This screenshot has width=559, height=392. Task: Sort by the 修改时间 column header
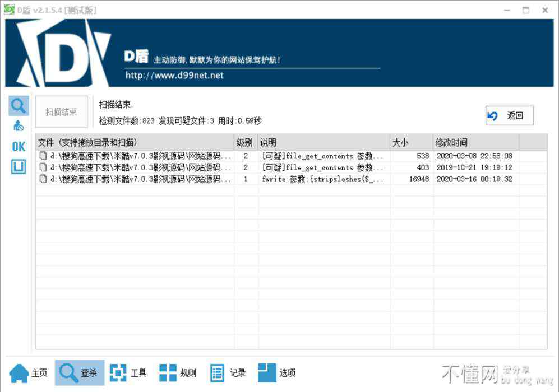point(476,142)
